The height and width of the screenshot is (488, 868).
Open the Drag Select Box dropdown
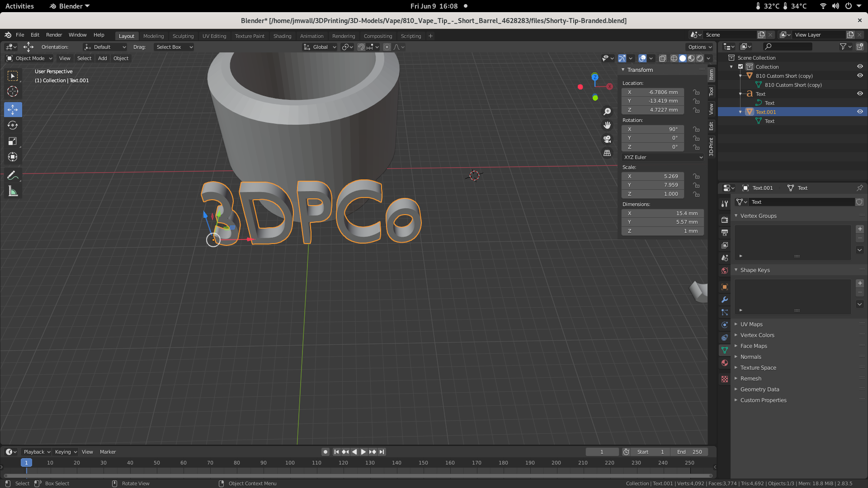174,47
